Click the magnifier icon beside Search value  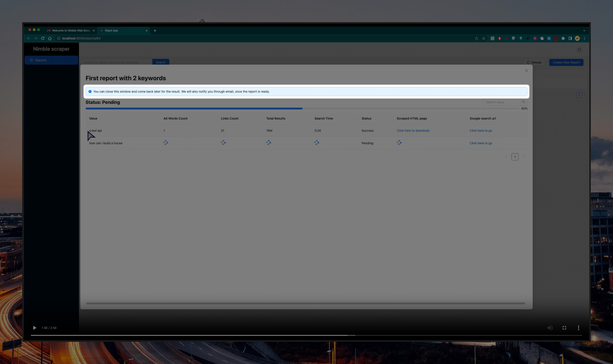pos(523,102)
